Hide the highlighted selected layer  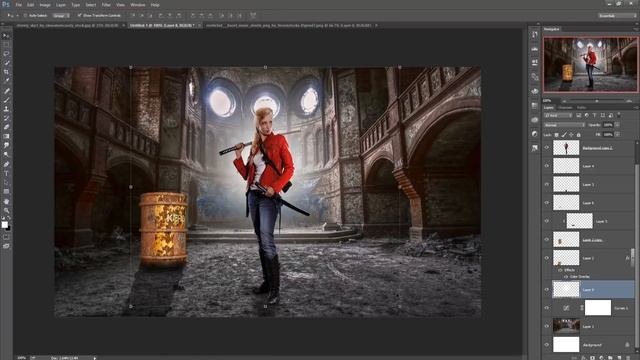point(547,289)
